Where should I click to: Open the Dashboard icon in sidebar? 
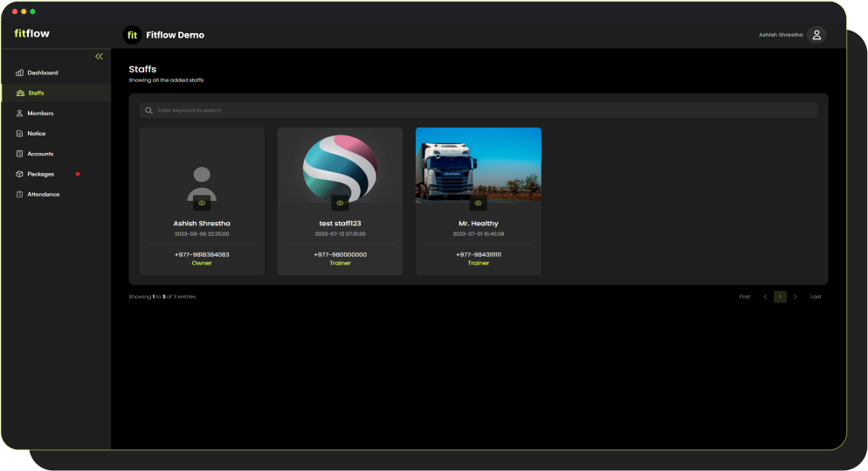20,73
